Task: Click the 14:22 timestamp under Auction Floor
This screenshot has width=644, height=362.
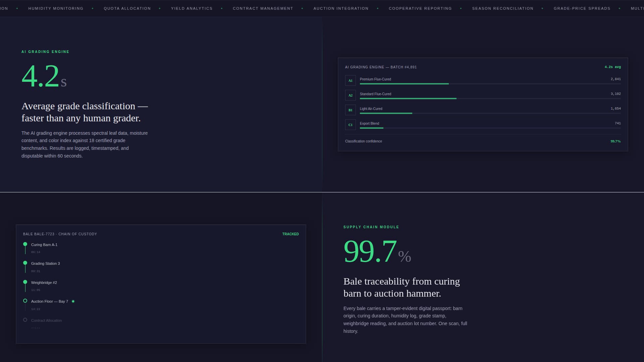Action: (36, 309)
